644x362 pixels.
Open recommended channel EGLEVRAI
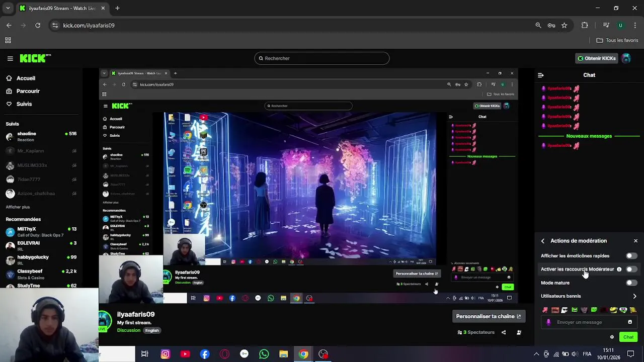[40, 246]
